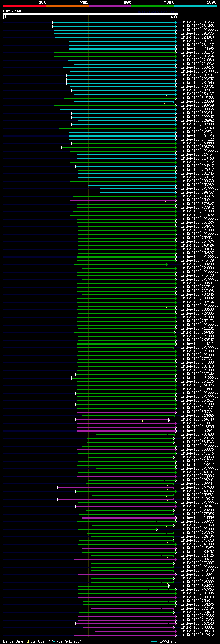The height and width of the screenshot is (644, 220).
Task: Open hit UniRef100_Q84JI7
Action: 197,45
